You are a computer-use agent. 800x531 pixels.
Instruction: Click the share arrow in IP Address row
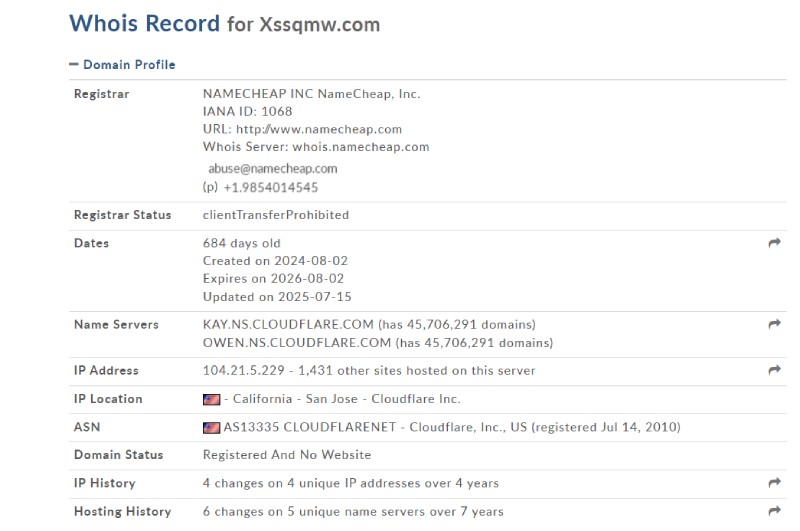[x=774, y=370]
